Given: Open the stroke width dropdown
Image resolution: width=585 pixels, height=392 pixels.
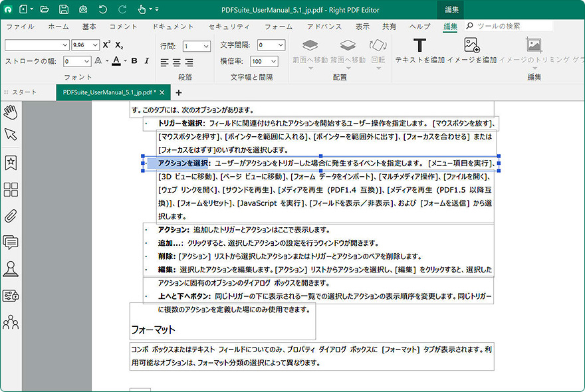Looking at the screenshot, I should coord(86,61).
